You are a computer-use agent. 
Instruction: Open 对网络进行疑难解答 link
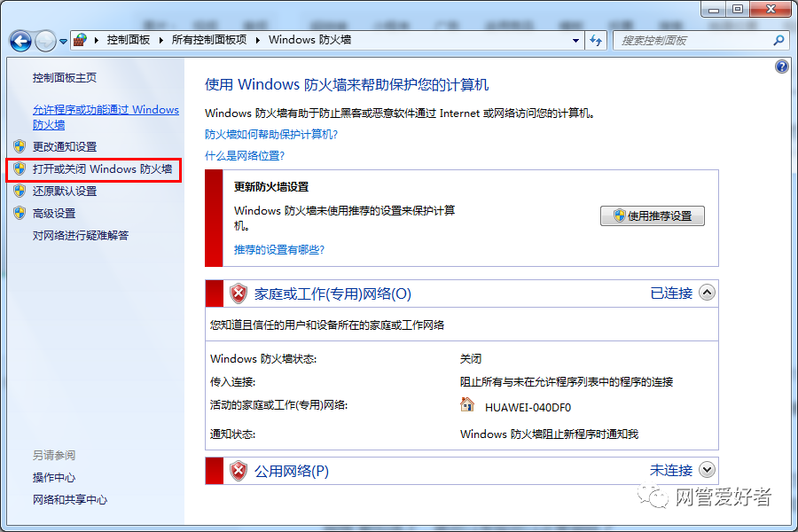click(x=81, y=235)
